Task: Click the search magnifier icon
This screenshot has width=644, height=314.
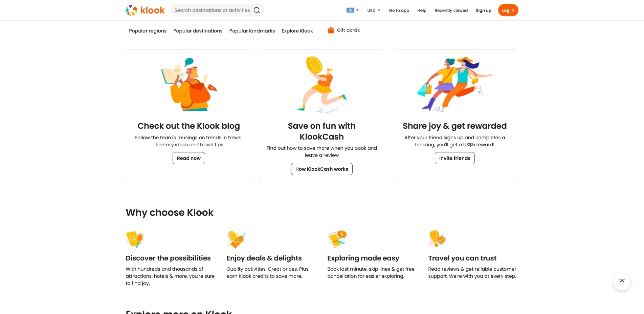Action: tap(257, 10)
